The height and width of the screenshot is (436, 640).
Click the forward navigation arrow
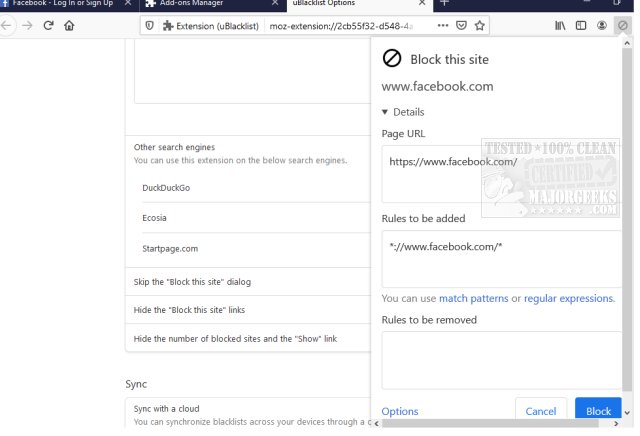[x=27, y=25]
